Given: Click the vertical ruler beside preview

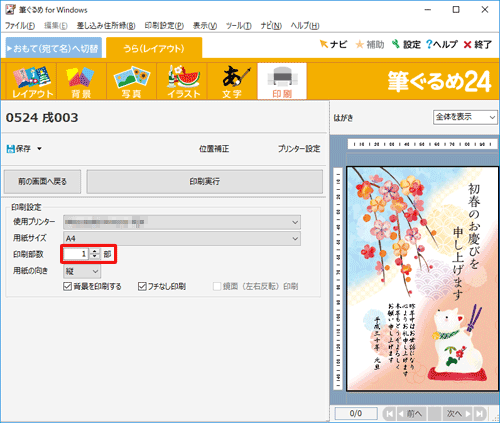Looking at the screenshot, I should coord(338,279).
